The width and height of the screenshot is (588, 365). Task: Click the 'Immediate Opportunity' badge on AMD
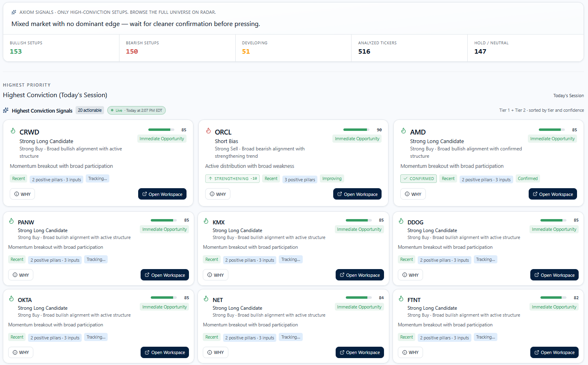coord(553,139)
